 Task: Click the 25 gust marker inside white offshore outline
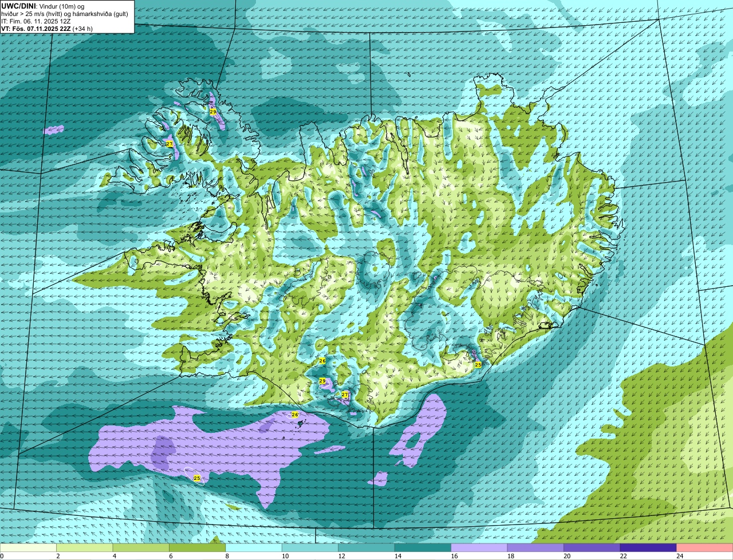pos(197,478)
